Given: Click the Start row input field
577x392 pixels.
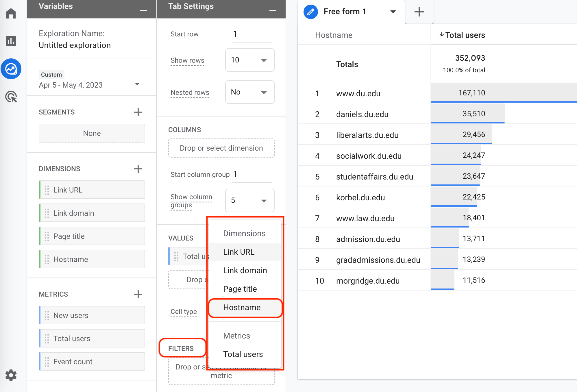Looking at the screenshot, I should click(251, 34).
